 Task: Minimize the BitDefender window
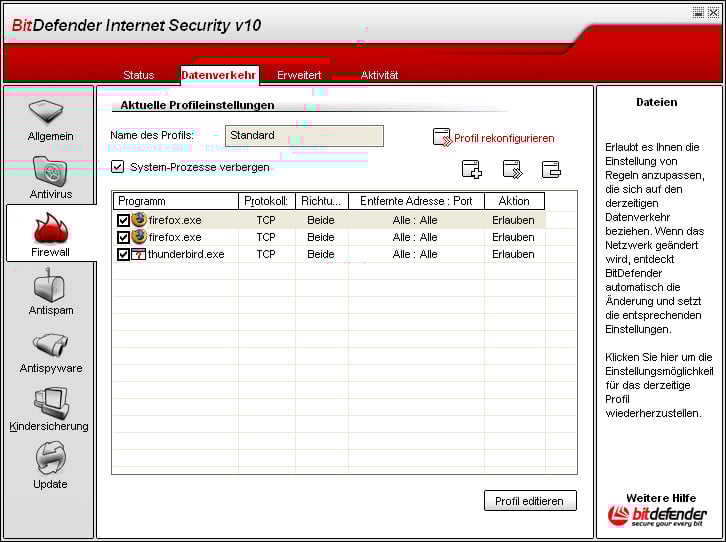tap(698, 12)
